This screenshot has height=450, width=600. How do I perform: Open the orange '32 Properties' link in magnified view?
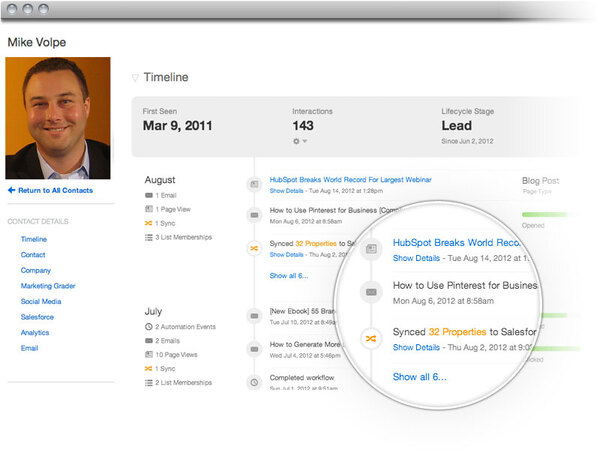pyautogui.click(x=457, y=331)
